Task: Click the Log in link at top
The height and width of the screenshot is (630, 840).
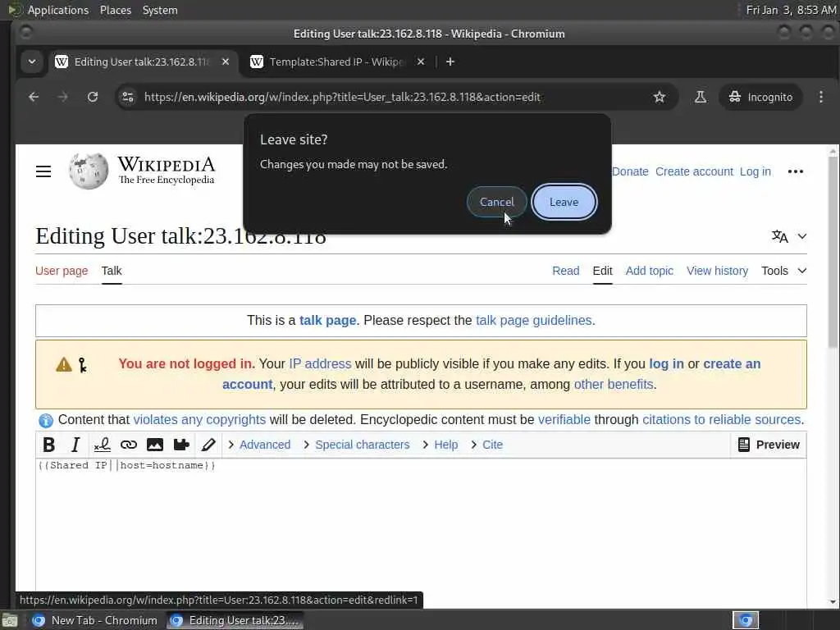Action: (756, 171)
